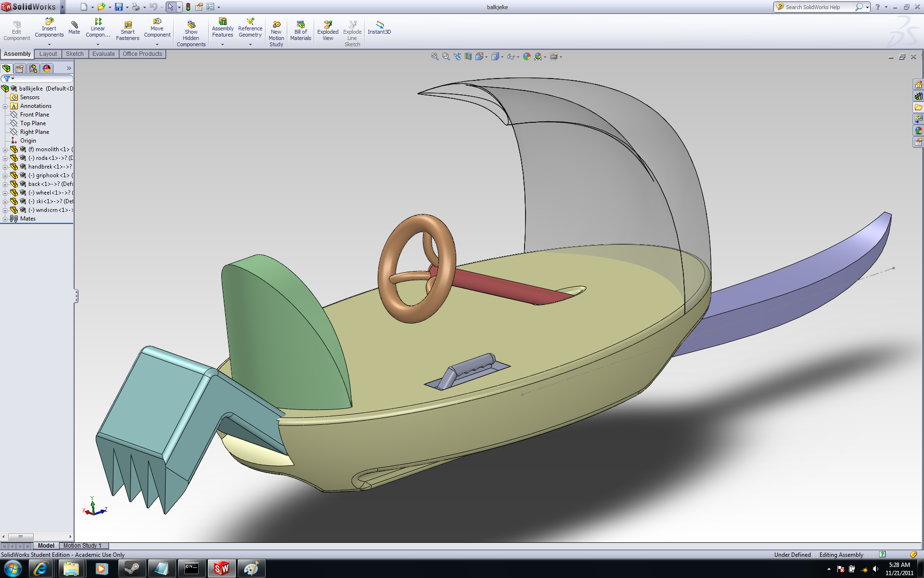Open the Design Library task pane tab
Viewport: 924px width, 578px height.
tap(919, 96)
